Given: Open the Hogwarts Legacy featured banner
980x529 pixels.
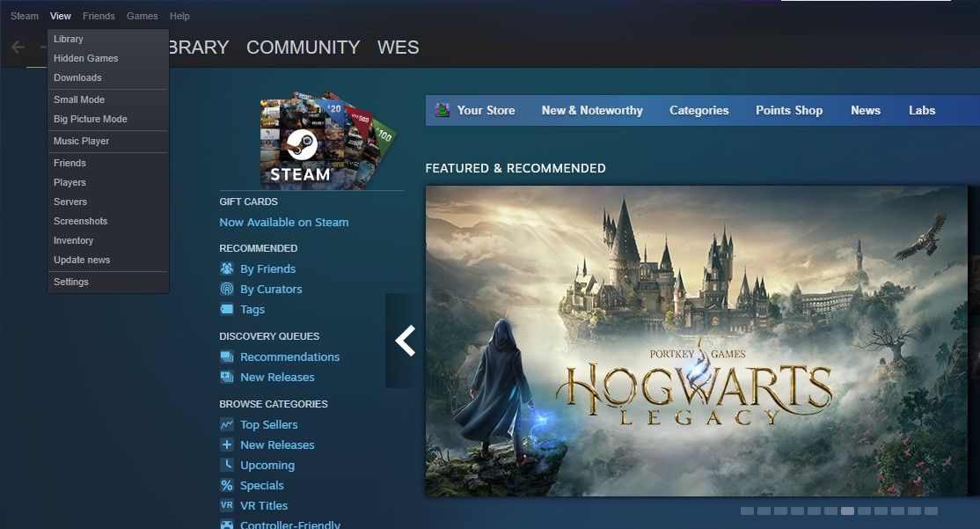Looking at the screenshot, I should coord(696,341).
